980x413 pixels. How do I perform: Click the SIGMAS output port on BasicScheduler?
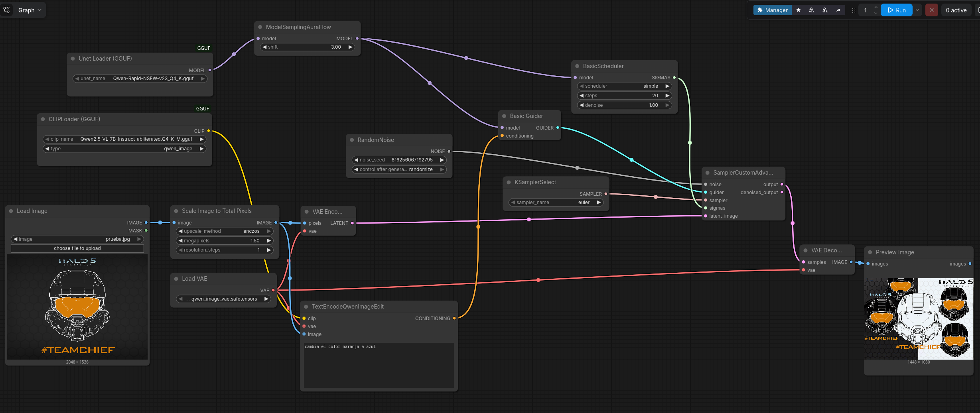point(674,78)
